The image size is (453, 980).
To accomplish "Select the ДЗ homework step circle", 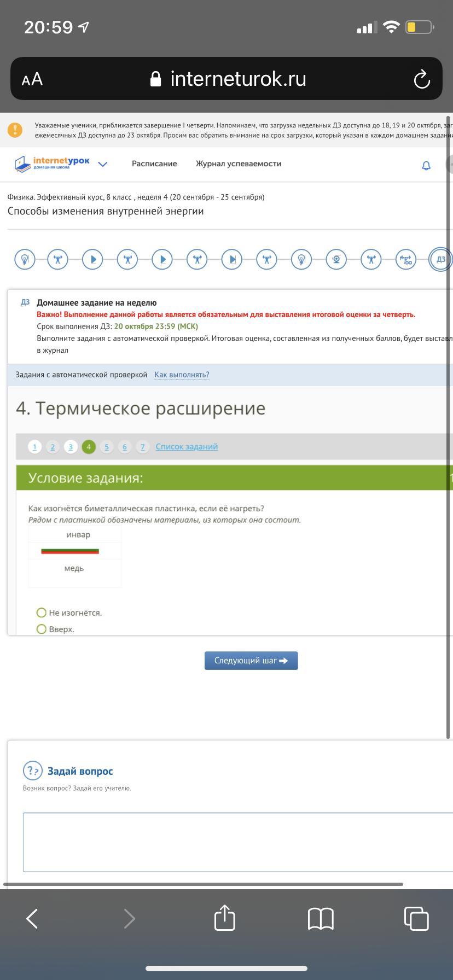I will coord(440,259).
